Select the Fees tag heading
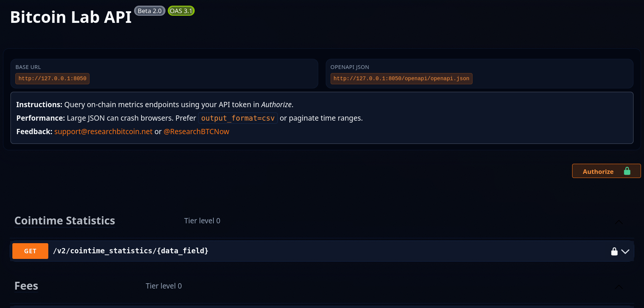Screen dimensions: 644x308 (x=26, y=286)
